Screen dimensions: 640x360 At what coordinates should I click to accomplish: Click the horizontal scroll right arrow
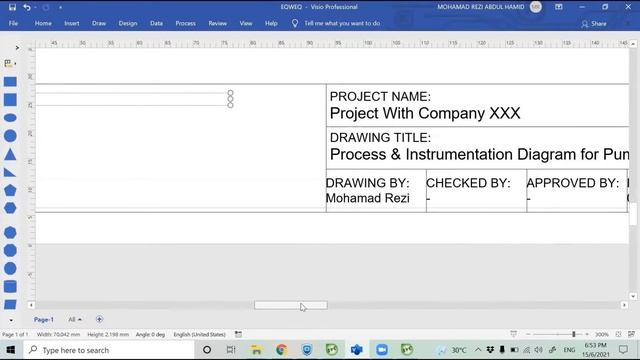point(624,305)
